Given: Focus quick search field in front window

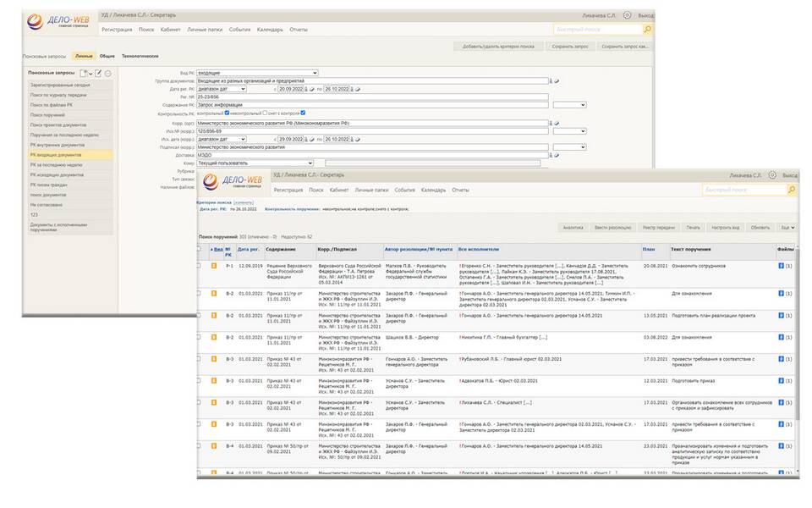Looking at the screenshot, I should pyautogui.click(x=744, y=190).
